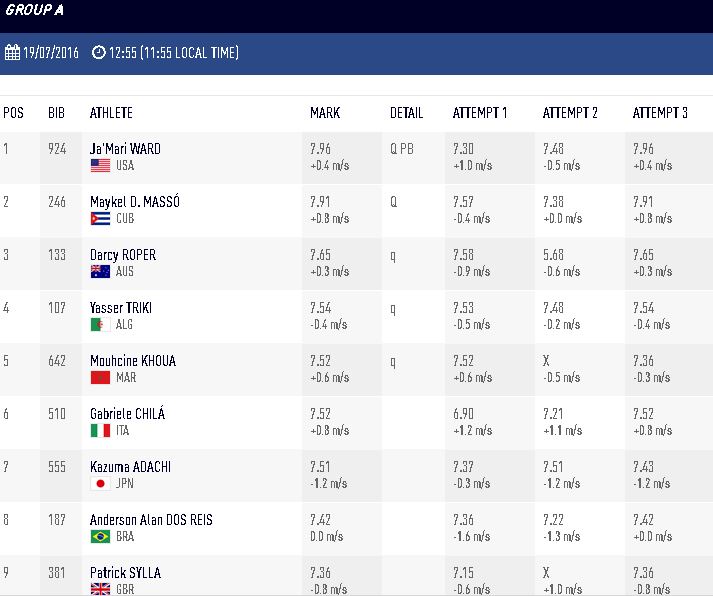Click the Brazil flag under Anderson Alan DOS REIS
The image size is (713, 596).
click(x=100, y=536)
